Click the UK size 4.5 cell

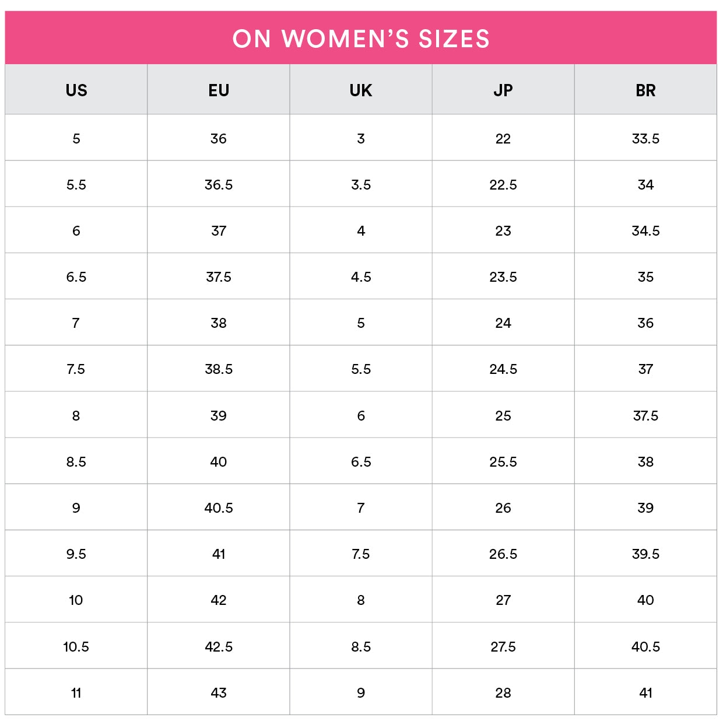pyautogui.click(x=361, y=277)
